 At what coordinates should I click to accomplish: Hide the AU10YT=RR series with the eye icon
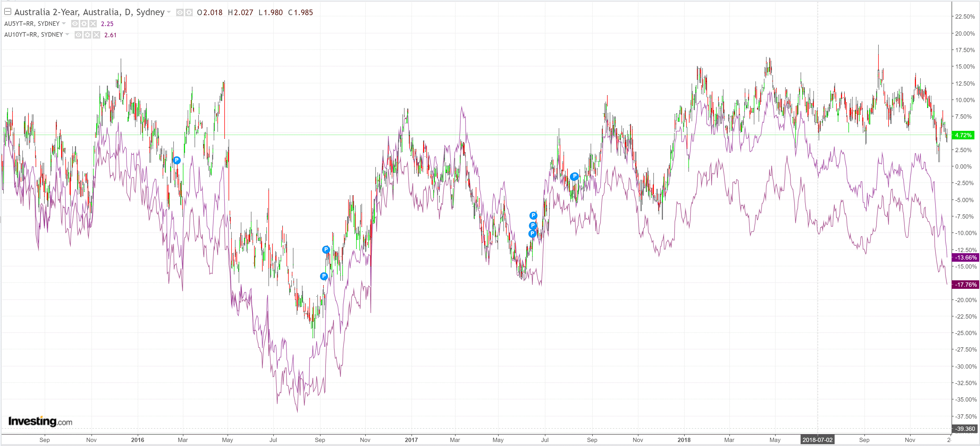coord(78,35)
